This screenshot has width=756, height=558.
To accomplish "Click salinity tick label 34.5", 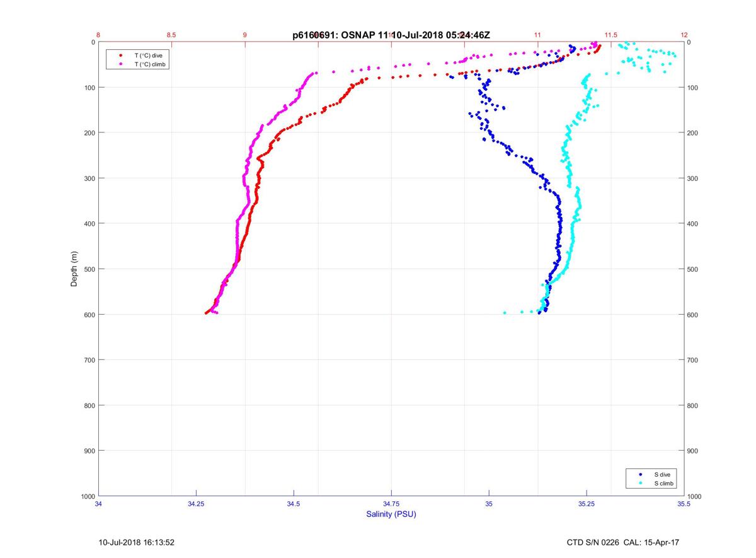I will pyautogui.click(x=294, y=504).
